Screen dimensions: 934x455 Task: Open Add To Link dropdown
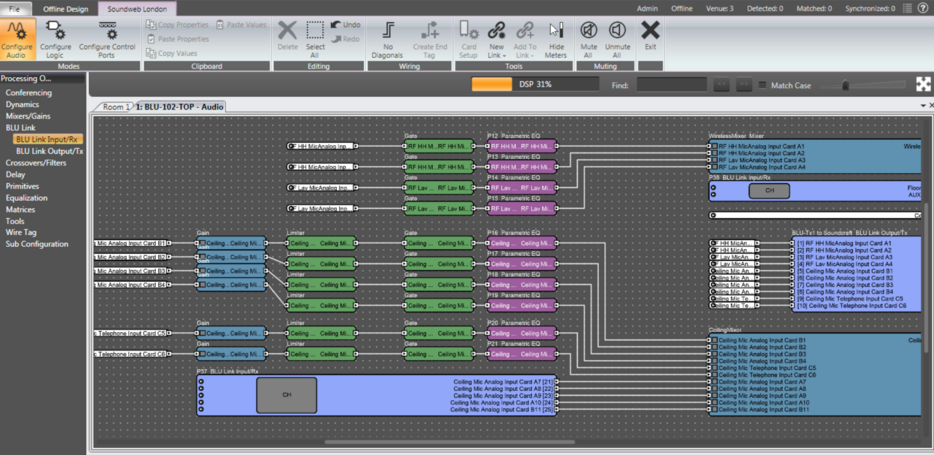tap(525, 39)
